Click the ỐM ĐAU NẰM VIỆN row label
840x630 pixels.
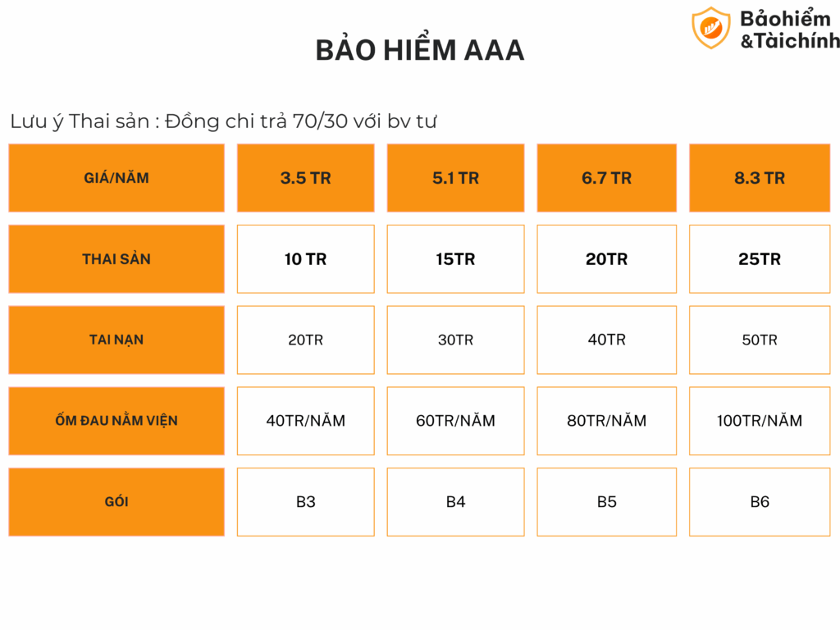pos(116,421)
